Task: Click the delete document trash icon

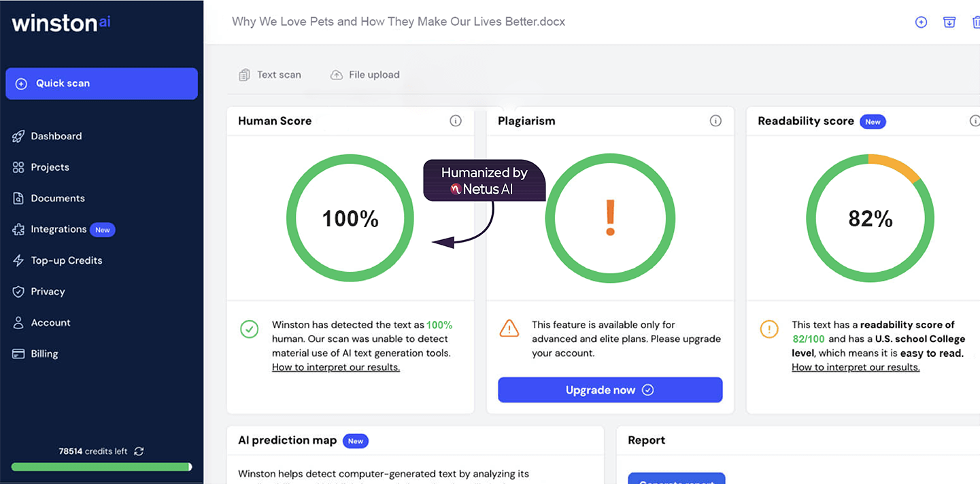Action: pyautogui.click(x=976, y=22)
